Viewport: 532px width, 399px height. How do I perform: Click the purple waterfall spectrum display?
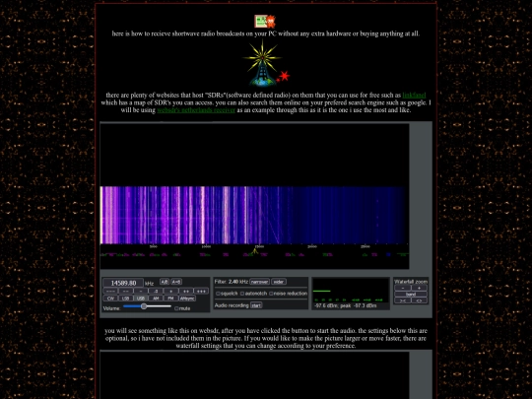(254, 215)
